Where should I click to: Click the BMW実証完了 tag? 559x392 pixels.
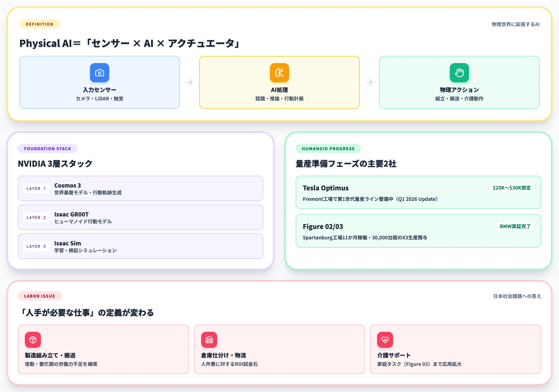pyautogui.click(x=515, y=226)
